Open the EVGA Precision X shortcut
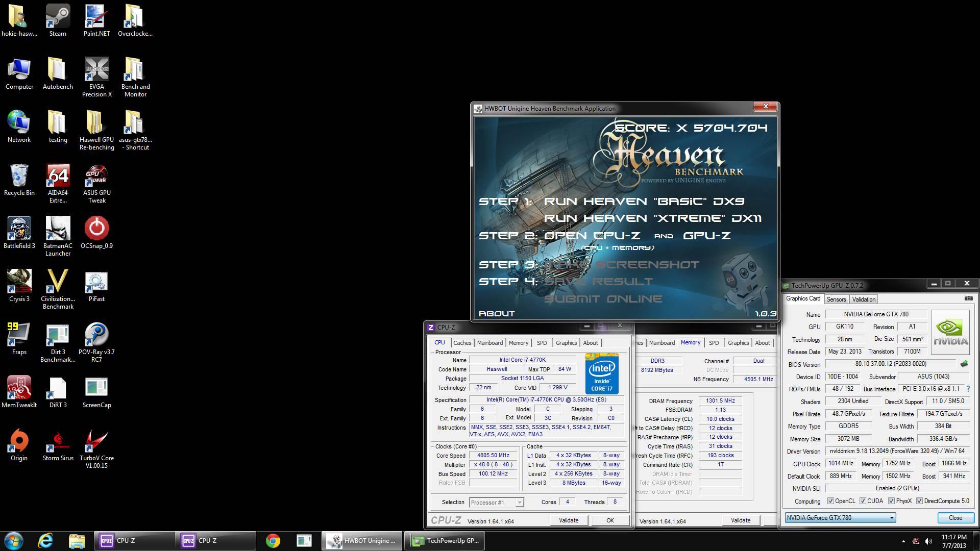This screenshot has height=551, width=980. pos(96,77)
